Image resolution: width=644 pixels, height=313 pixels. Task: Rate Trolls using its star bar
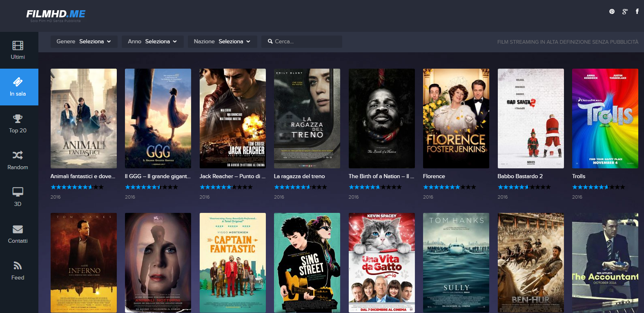(599, 187)
